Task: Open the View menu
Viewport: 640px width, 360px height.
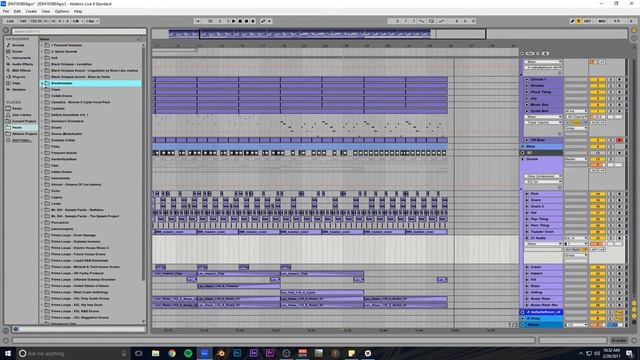Action: [x=46, y=11]
